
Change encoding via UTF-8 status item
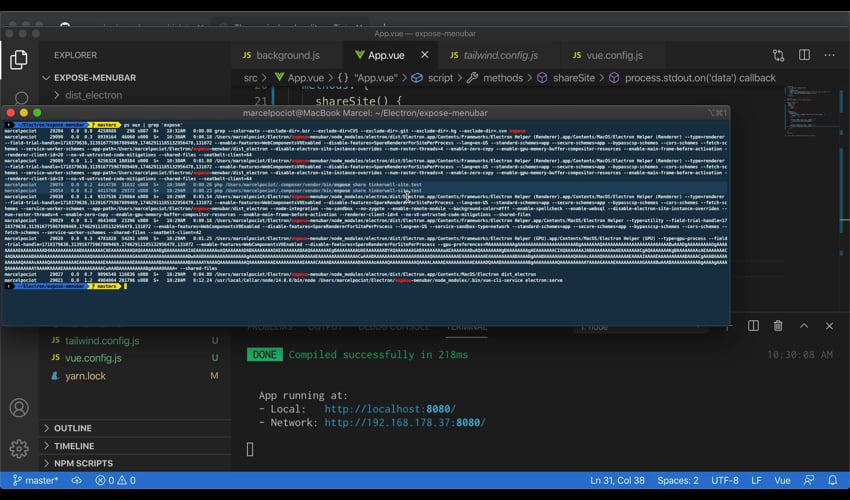pyautogui.click(x=725, y=480)
